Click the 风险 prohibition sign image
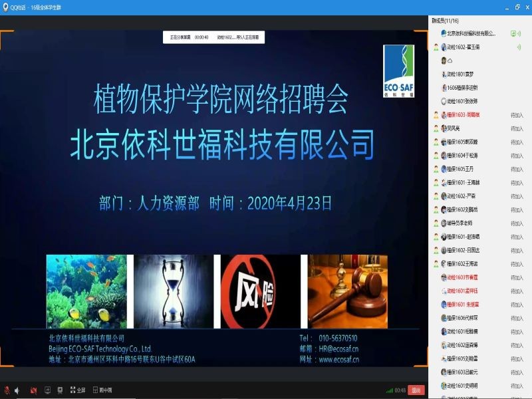The height and width of the screenshot is (399, 532). coord(261,291)
